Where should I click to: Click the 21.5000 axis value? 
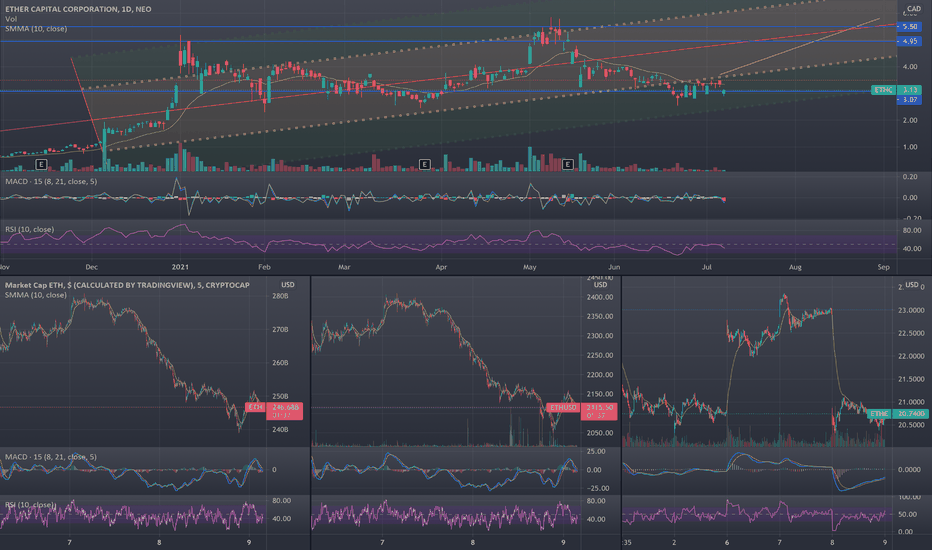click(911, 379)
